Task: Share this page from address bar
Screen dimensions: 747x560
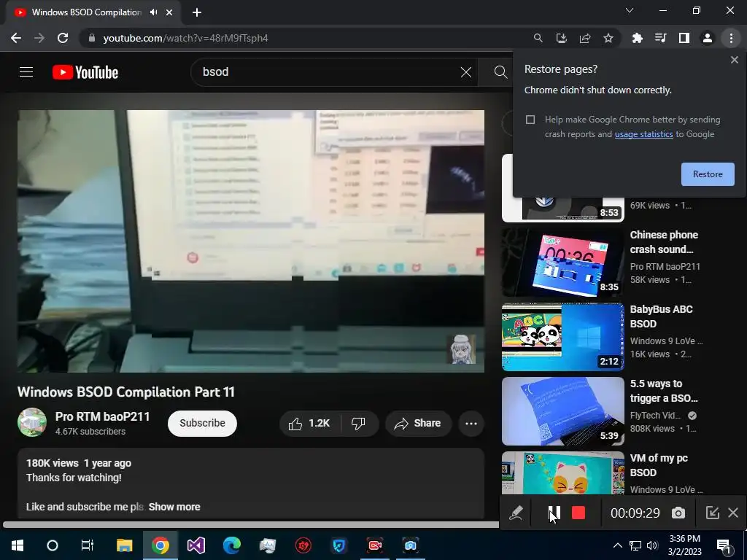Action: point(584,38)
